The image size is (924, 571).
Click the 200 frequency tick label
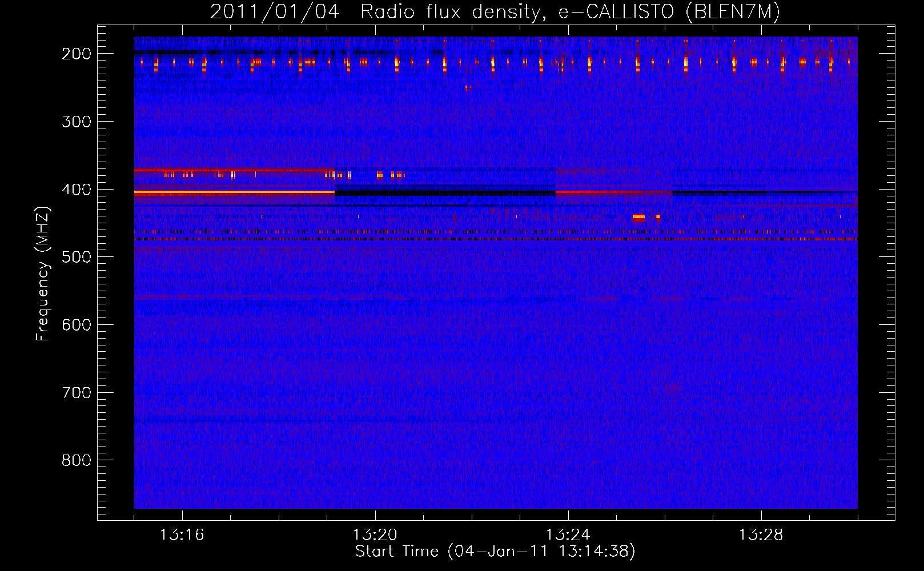pos(77,54)
